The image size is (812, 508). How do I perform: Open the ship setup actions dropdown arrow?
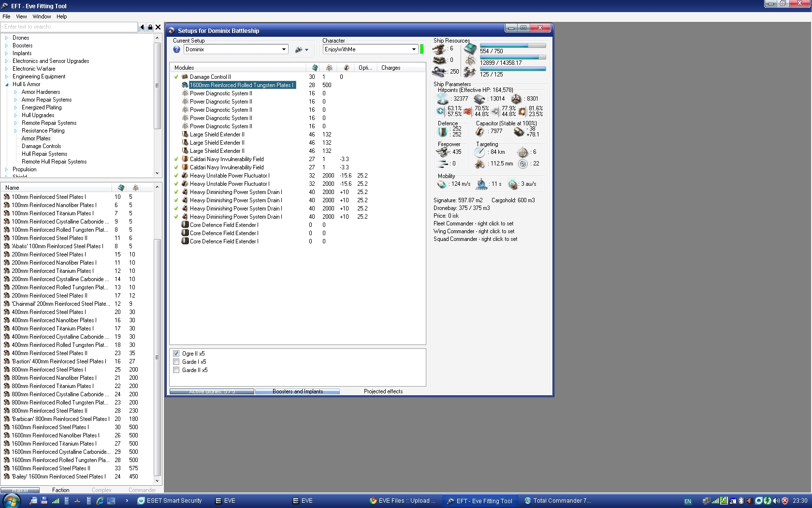point(306,50)
